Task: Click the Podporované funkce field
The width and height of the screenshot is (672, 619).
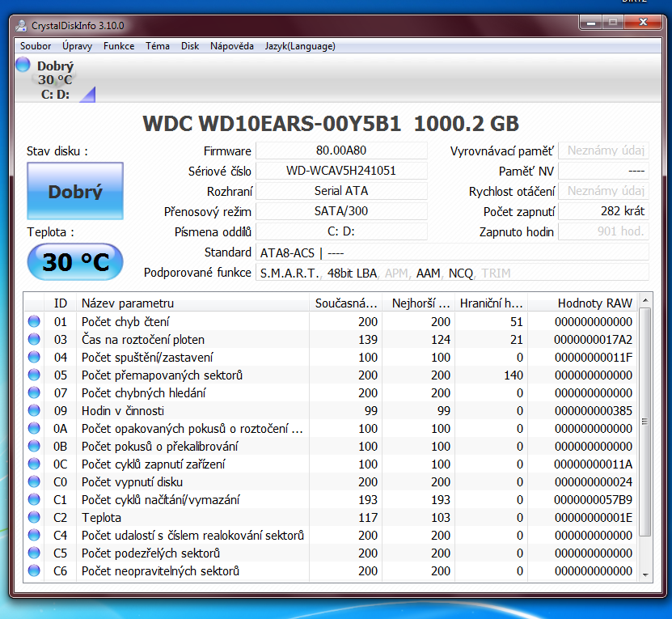Action: pyautogui.click(x=452, y=273)
